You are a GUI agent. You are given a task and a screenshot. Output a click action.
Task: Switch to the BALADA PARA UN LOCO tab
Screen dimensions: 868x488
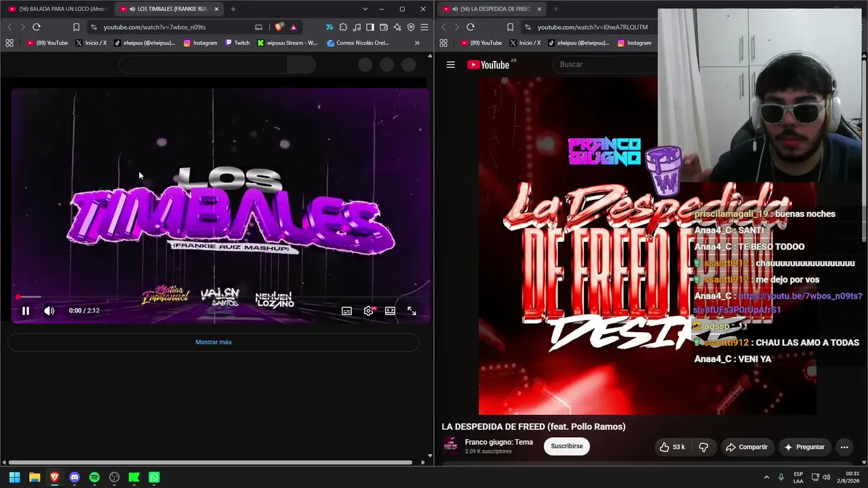coord(57,9)
